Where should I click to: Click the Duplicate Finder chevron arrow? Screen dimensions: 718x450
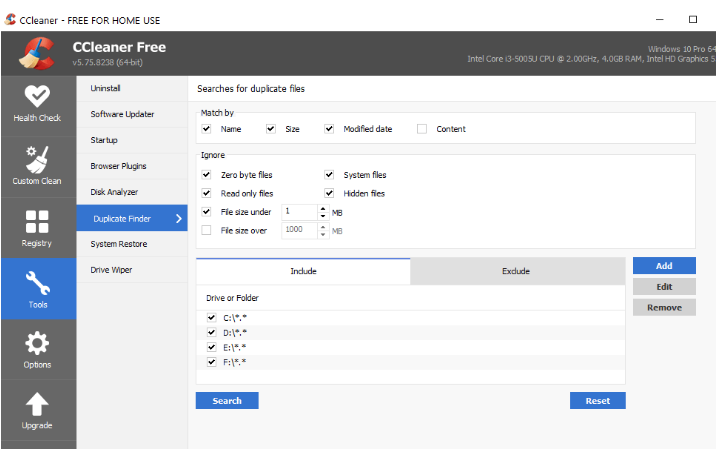178,218
